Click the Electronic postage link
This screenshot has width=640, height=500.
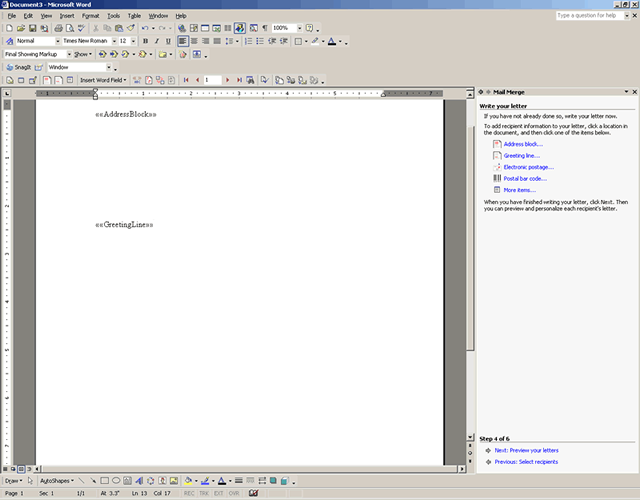pyautogui.click(x=529, y=167)
